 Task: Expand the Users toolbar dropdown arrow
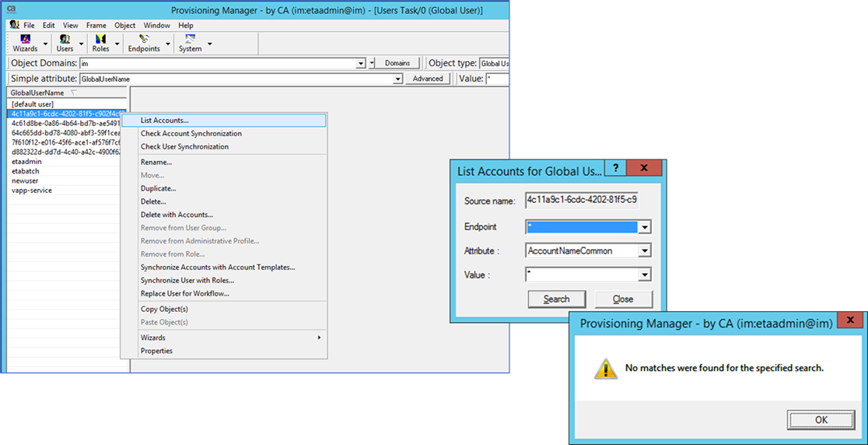point(82,43)
